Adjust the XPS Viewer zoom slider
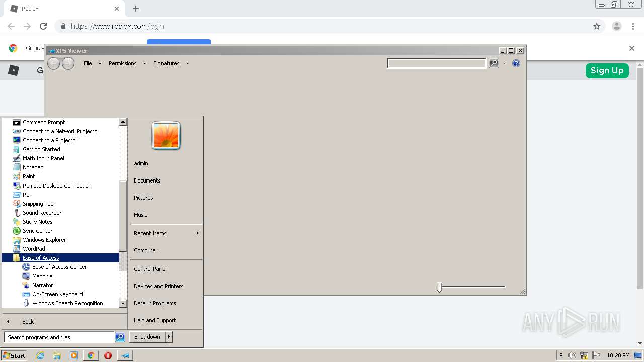Image resolution: width=644 pixels, height=362 pixels. pyautogui.click(x=439, y=287)
